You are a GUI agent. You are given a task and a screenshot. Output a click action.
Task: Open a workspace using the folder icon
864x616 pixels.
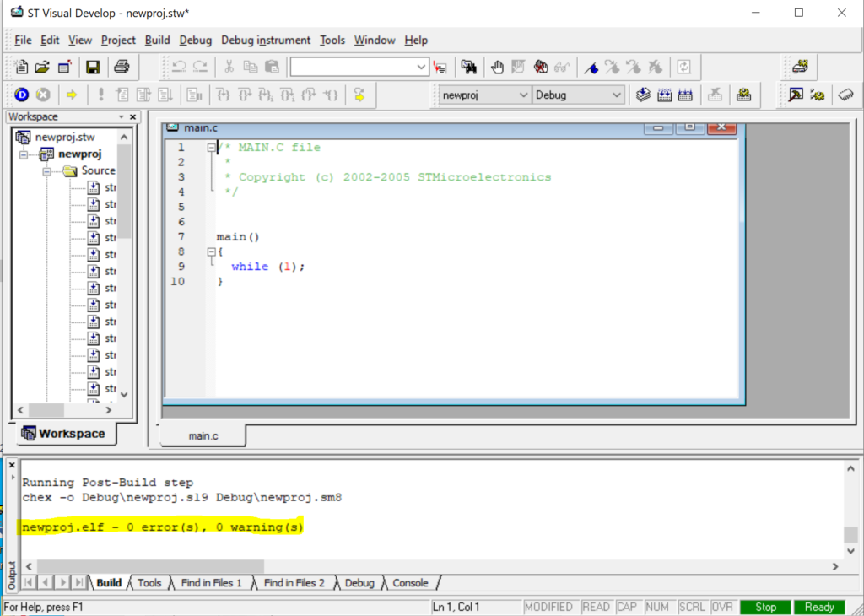(40, 66)
